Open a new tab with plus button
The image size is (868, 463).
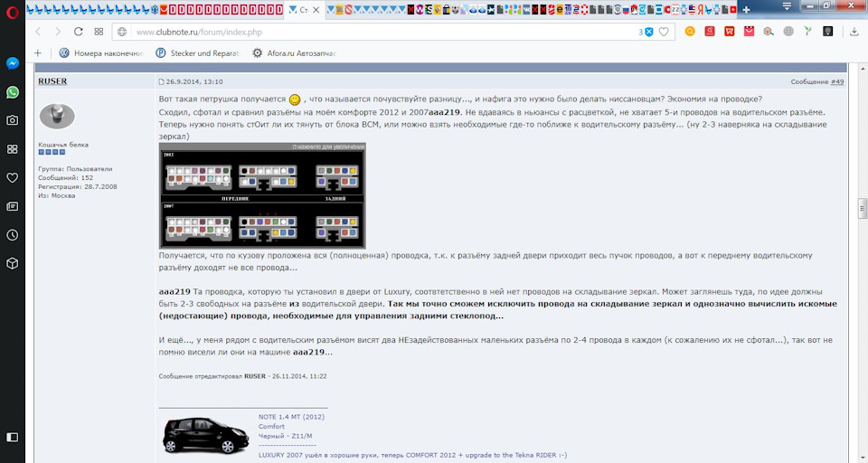(x=746, y=10)
